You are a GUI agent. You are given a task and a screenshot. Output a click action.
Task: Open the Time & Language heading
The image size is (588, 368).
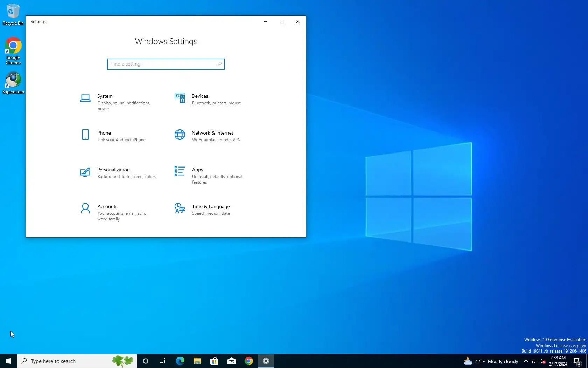pyautogui.click(x=211, y=206)
